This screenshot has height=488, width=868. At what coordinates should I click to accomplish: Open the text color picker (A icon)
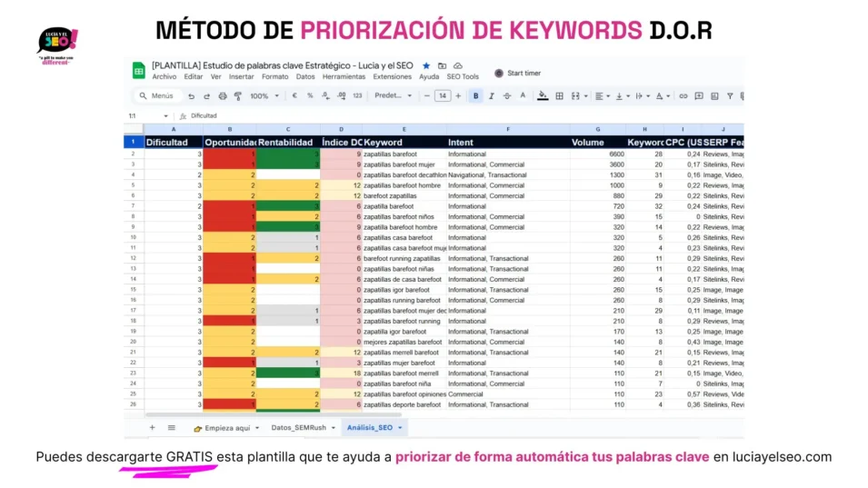point(523,95)
